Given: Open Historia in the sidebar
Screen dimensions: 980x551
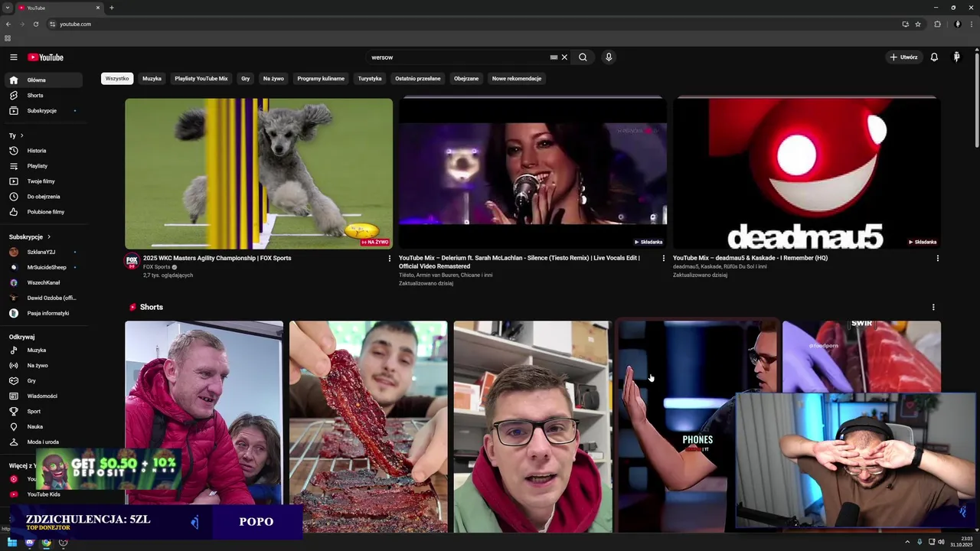Looking at the screenshot, I should [44, 150].
